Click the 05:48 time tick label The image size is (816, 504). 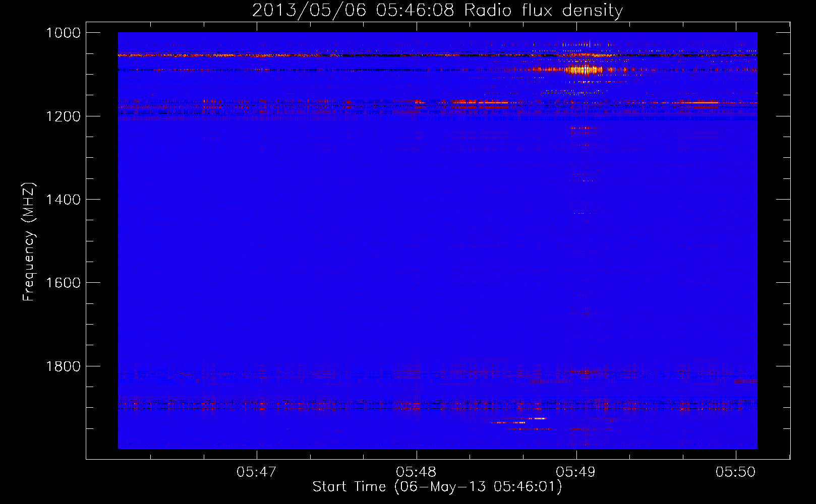pos(416,472)
